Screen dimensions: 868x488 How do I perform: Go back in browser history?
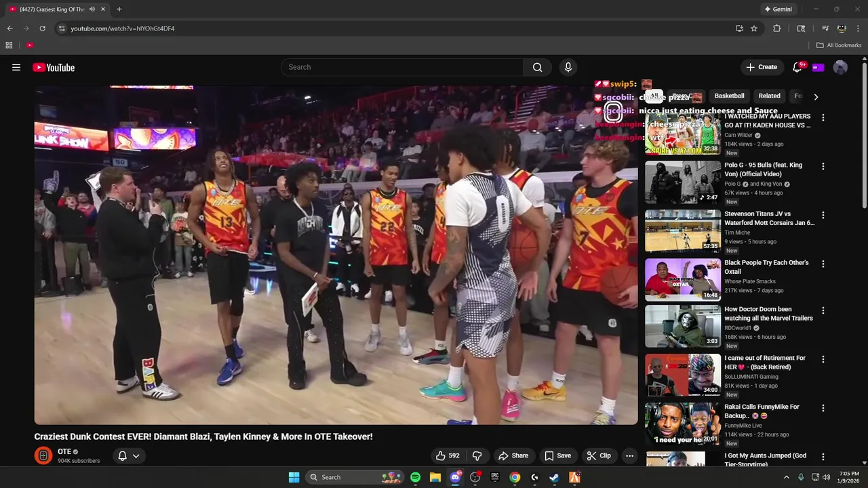click(9, 28)
